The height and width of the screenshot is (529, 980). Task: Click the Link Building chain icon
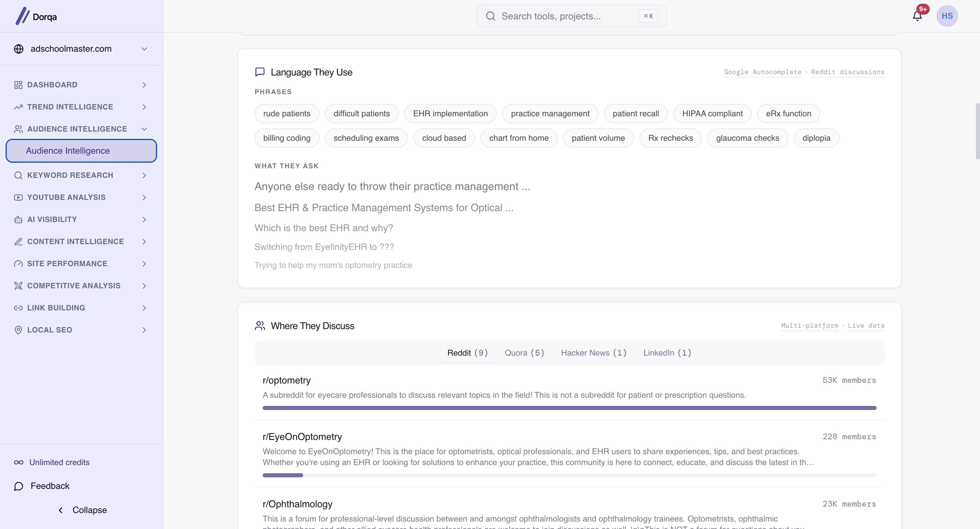click(18, 308)
